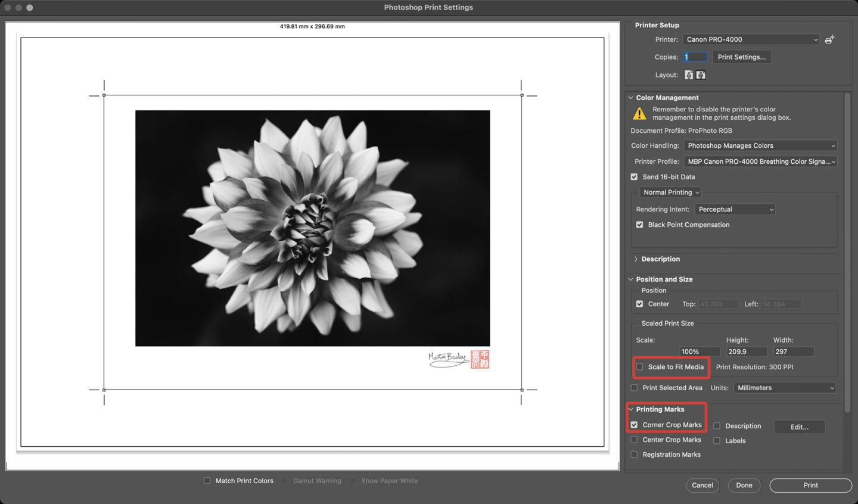858x504 pixels.
Task: Click the yellow color management warning icon
Action: (x=639, y=113)
